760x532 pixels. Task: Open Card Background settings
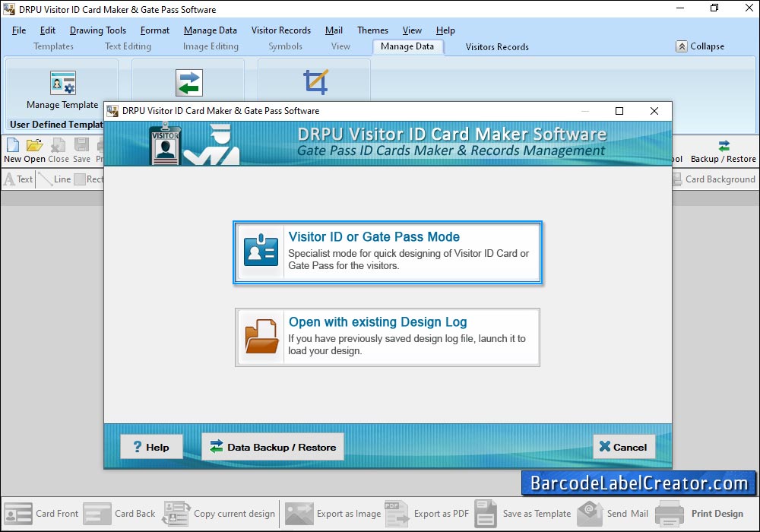714,179
